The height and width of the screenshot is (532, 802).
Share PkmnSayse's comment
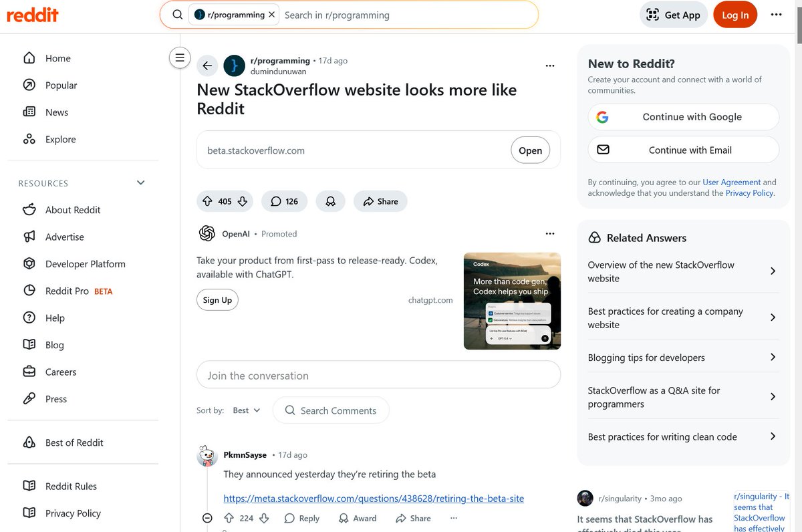coord(413,519)
